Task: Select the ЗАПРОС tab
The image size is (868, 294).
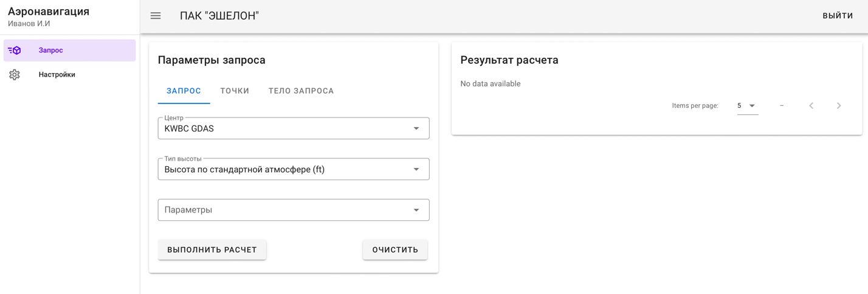Action: point(184,91)
